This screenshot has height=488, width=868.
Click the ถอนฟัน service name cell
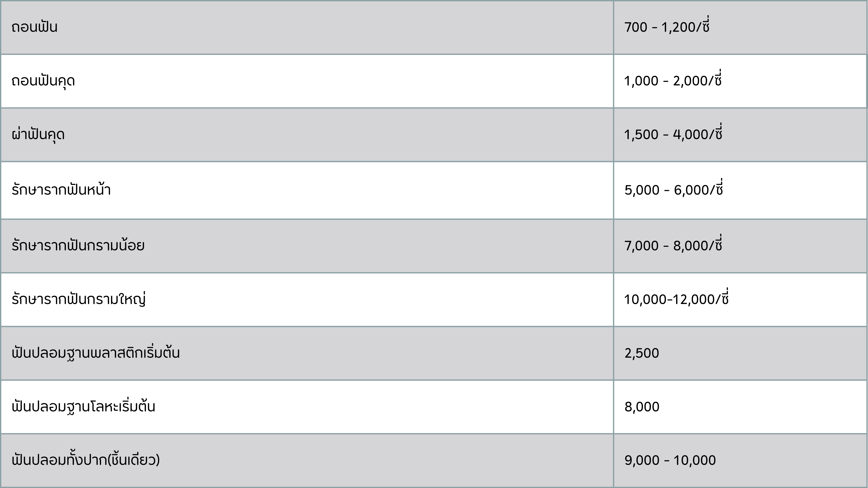point(34,27)
